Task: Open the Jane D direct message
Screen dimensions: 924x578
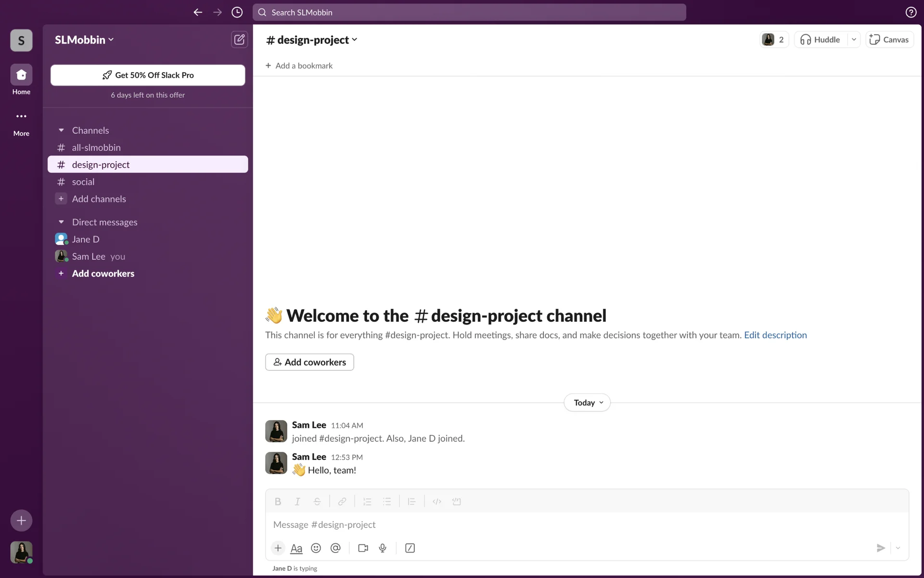Action: pos(86,239)
